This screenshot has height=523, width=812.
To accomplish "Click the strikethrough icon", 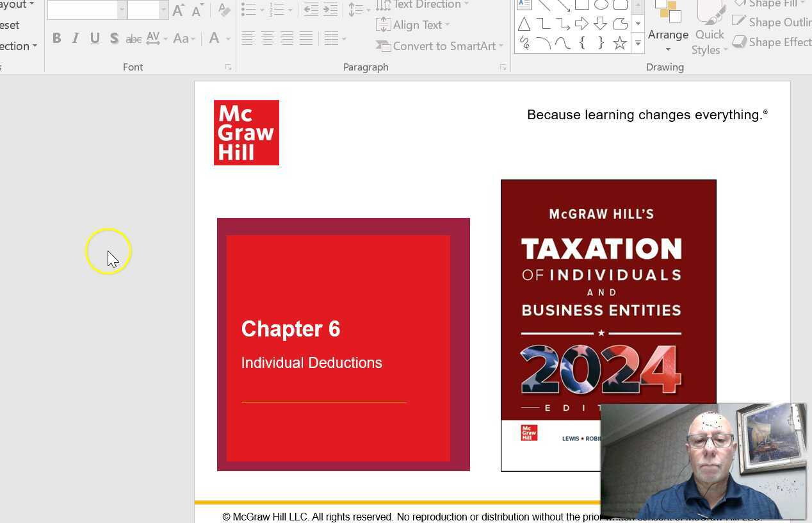I will click(133, 39).
